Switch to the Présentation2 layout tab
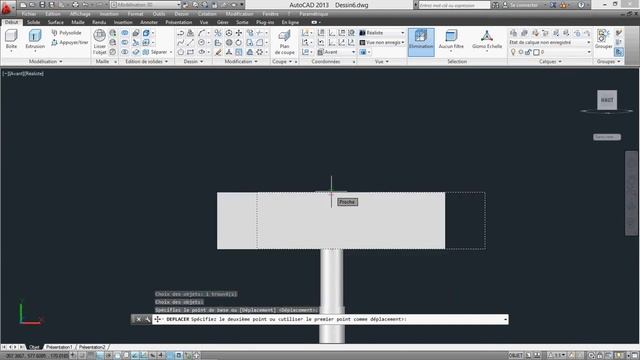The height and width of the screenshot is (360, 640). (x=92, y=347)
